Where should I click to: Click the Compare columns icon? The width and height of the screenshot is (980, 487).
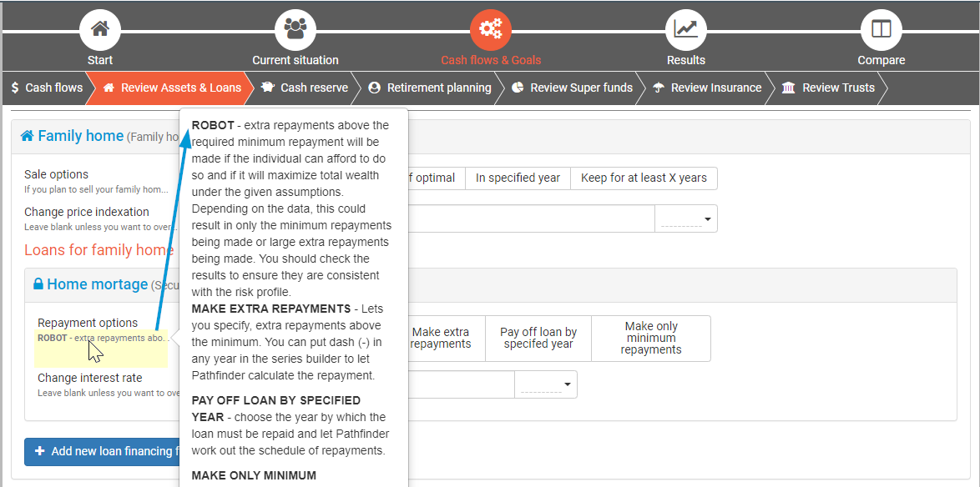(x=881, y=29)
